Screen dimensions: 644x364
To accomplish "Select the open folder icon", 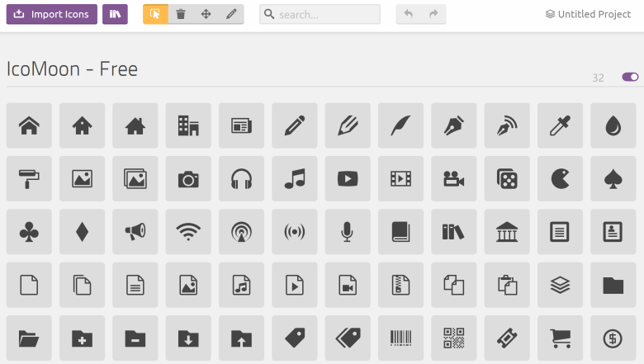I will point(29,338).
